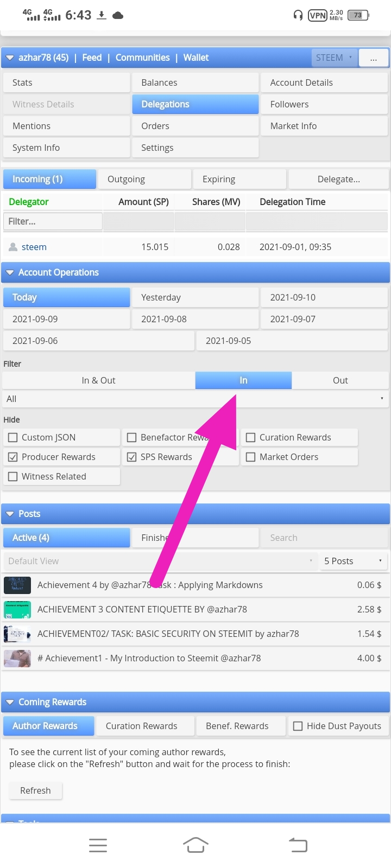Open the All operations filter dropdown
Image resolution: width=391 pixels, height=868 pixels.
point(195,399)
